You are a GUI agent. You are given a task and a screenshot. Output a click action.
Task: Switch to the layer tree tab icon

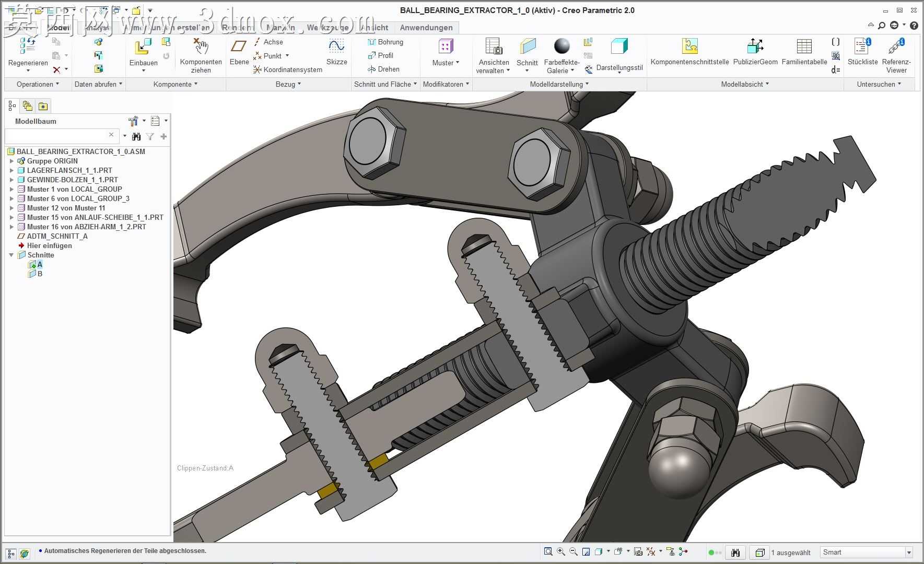click(27, 107)
